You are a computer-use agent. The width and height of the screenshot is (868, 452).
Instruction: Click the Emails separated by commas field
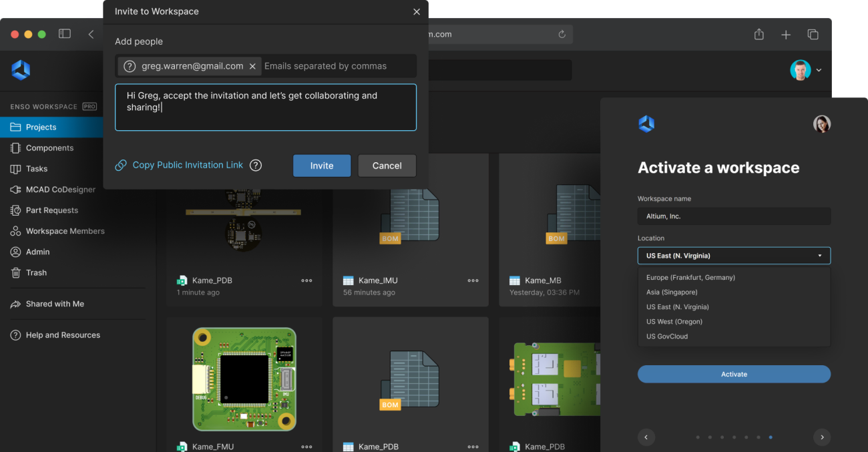point(325,65)
